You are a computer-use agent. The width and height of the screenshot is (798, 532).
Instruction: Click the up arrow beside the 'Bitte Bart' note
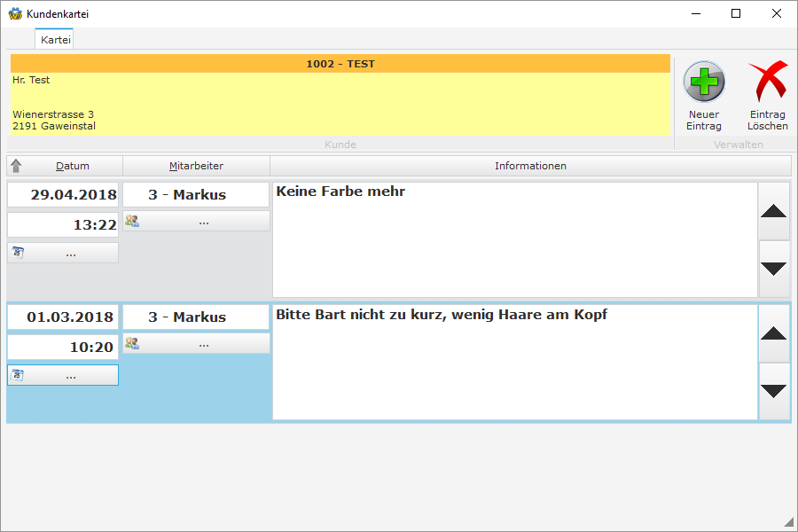tap(773, 334)
